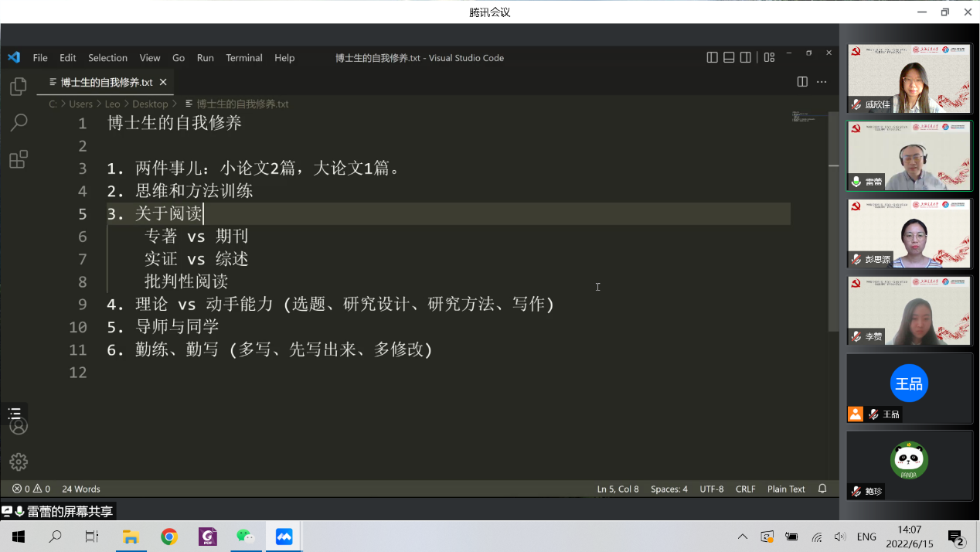Open the Terminal menu

243,58
